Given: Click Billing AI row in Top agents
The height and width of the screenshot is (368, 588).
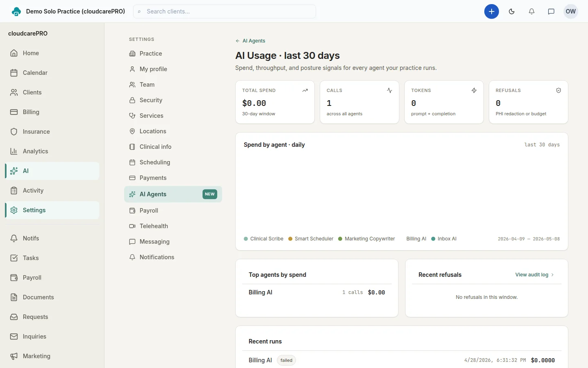Looking at the screenshot, I should pos(317,292).
